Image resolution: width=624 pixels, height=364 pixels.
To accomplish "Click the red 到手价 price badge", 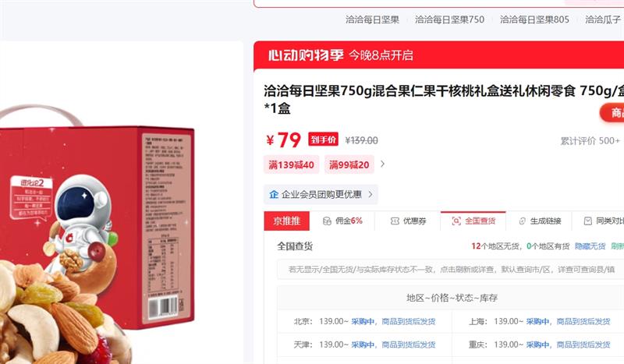I will pyautogui.click(x=323, y=140).
